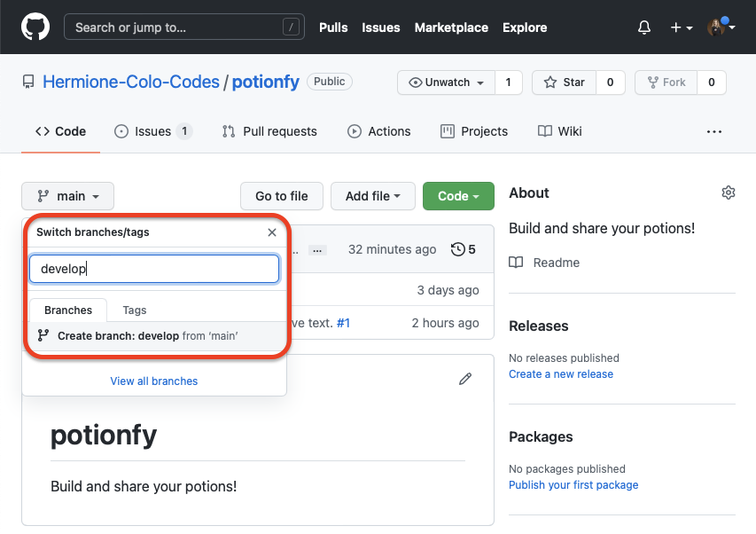
Task: Expand the green Code dropdown
Action: coord(458,196)
